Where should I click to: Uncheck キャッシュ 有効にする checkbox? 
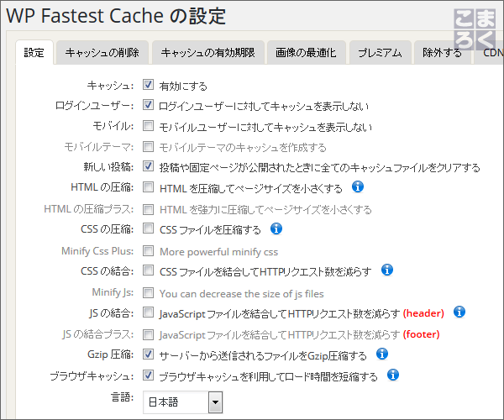148,85
